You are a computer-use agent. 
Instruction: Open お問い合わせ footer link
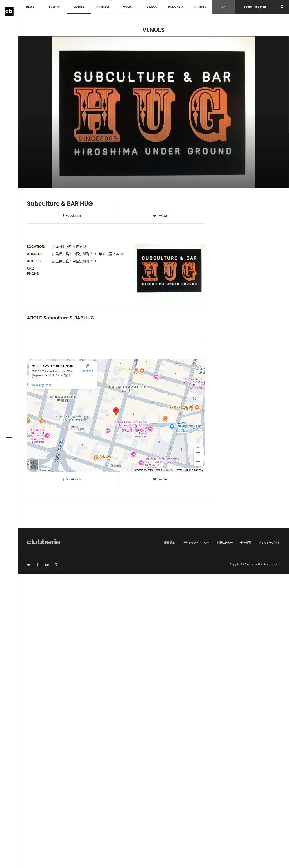pyautogui.click(x=225, y=543)
